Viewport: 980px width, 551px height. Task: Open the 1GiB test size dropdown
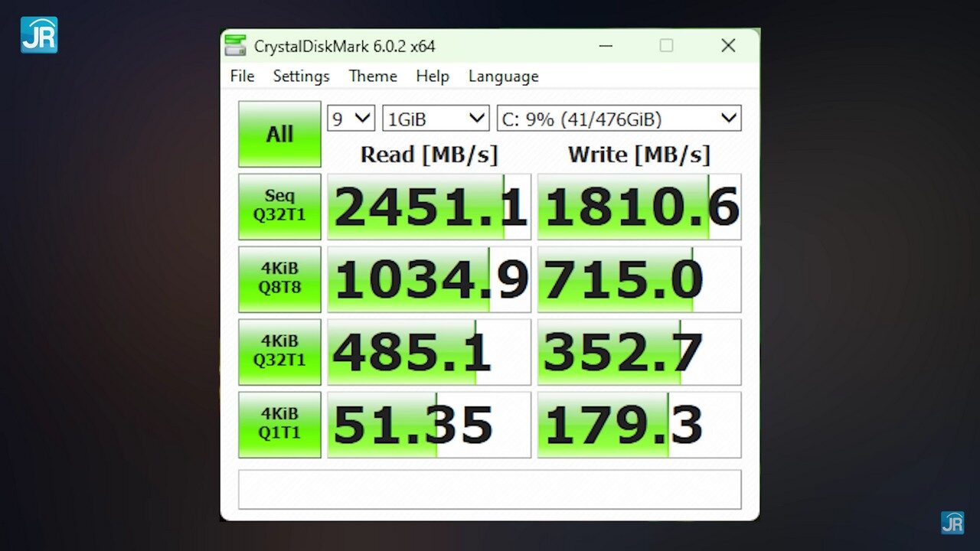435,119
